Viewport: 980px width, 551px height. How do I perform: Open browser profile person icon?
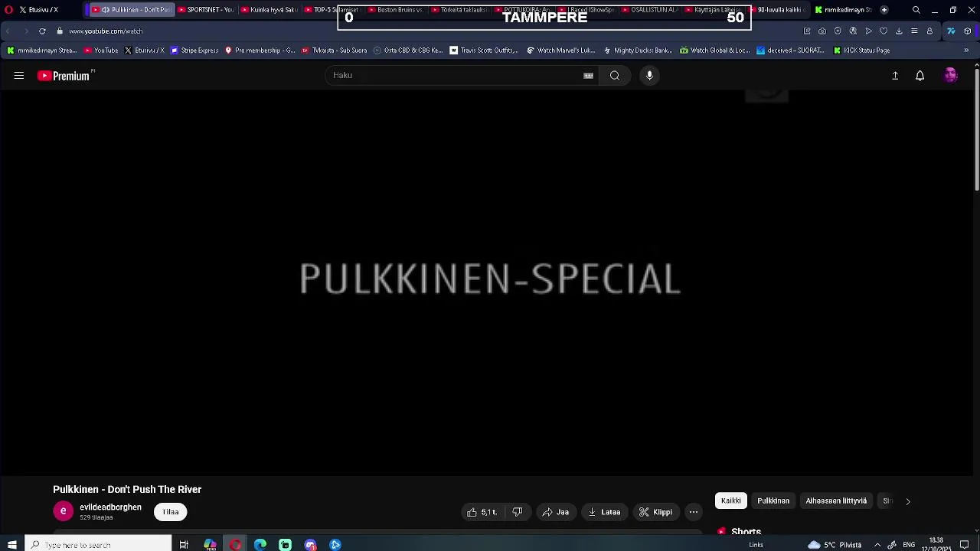coord(929,31)
